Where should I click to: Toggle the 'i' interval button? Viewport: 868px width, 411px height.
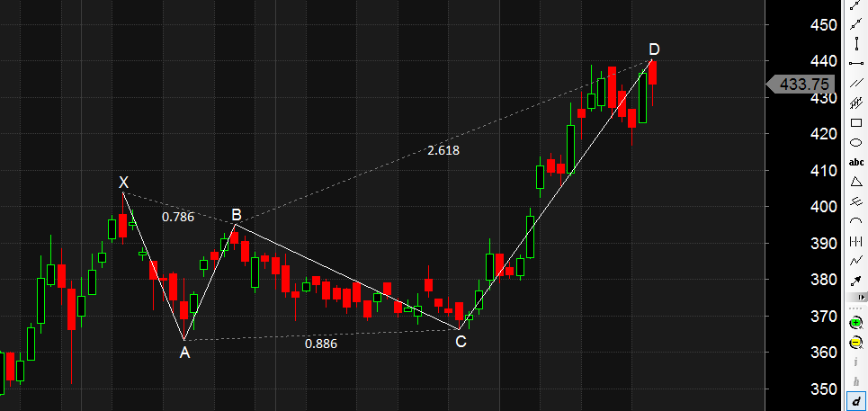point(856,362)
